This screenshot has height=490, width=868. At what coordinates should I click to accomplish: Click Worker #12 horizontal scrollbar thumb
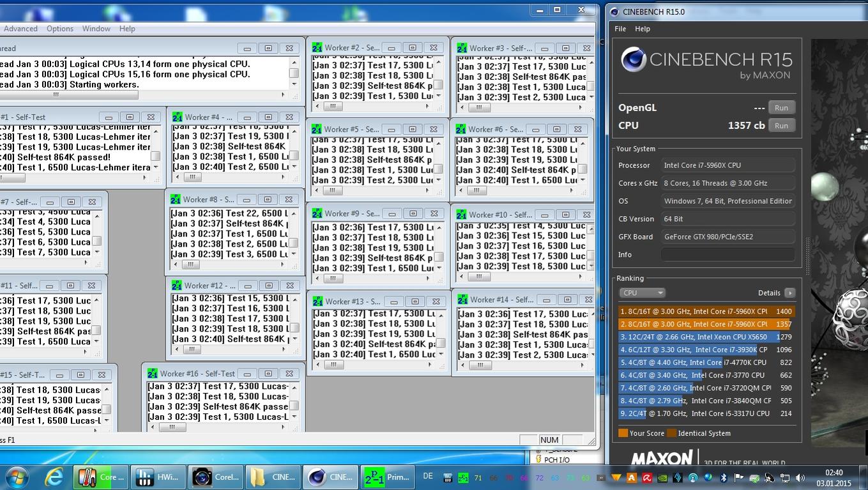click(192, 349)
